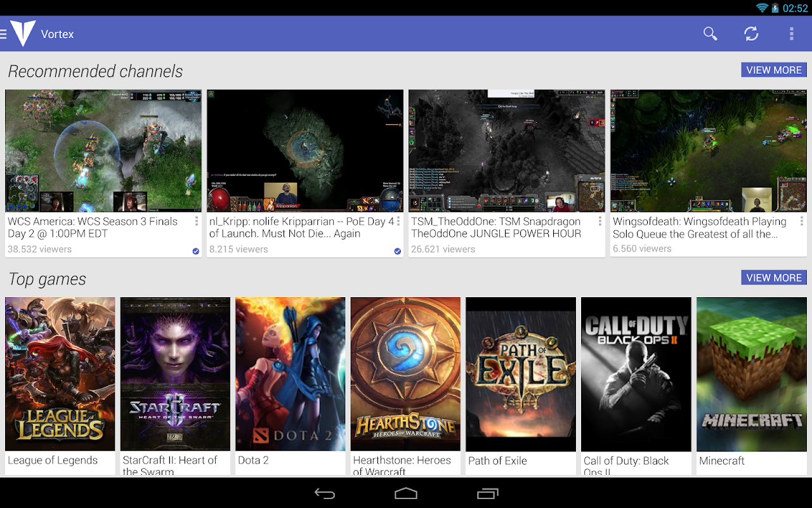Toggle verified badge on WCS America card

pyautogui.click(x=195, y=251)
